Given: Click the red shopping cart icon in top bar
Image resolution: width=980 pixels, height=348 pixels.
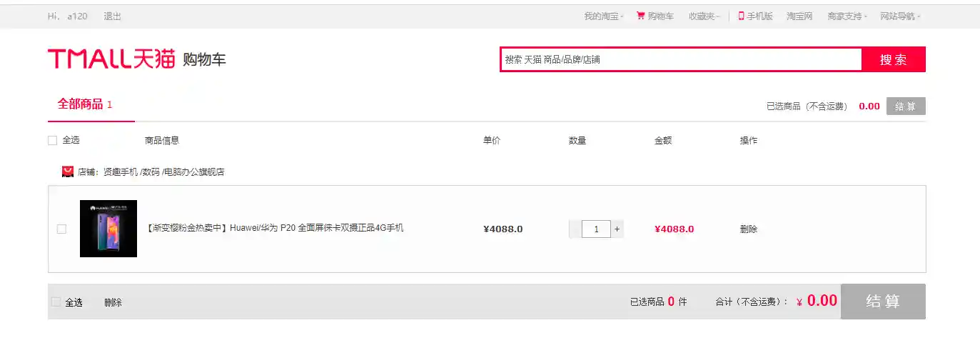Looking at the screenshot, I should pos(640,16).
